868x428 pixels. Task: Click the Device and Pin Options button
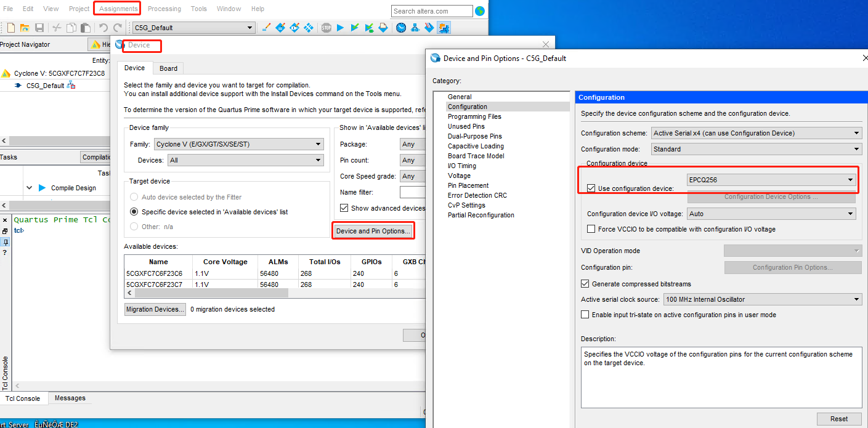click(x=373, y=231)
